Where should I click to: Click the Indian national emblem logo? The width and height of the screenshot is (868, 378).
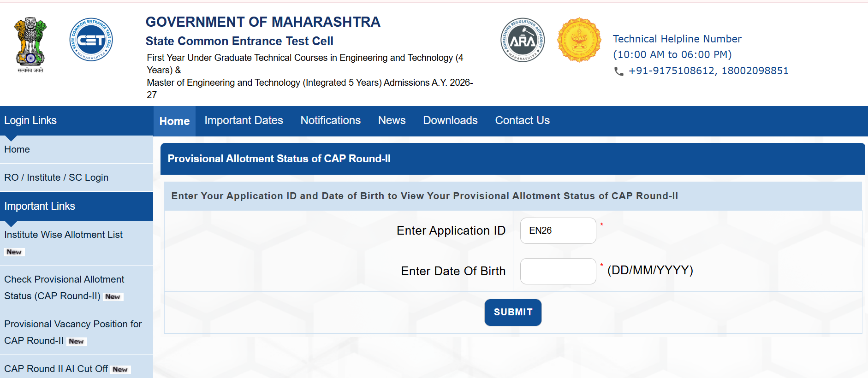click(30, 45)
